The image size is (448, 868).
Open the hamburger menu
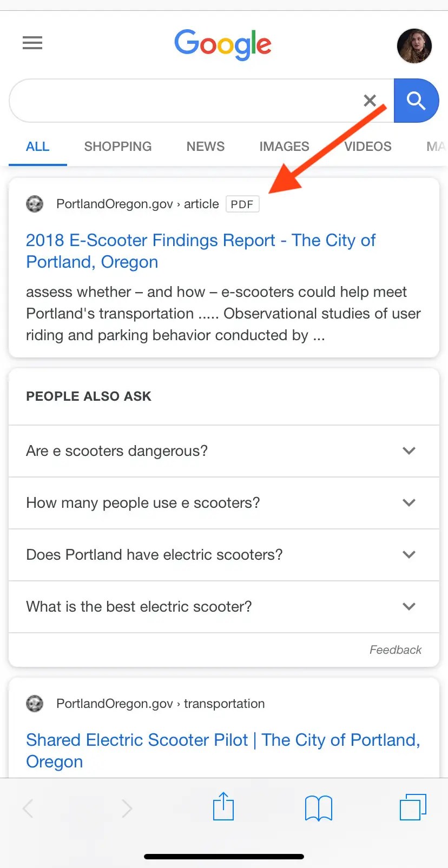[32, 43]
